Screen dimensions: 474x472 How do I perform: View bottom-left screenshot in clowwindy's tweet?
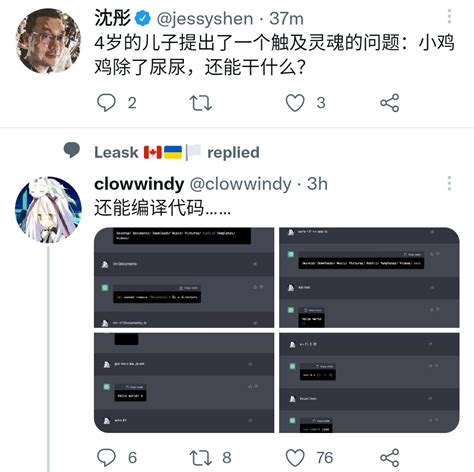click(x=184, y=383)
